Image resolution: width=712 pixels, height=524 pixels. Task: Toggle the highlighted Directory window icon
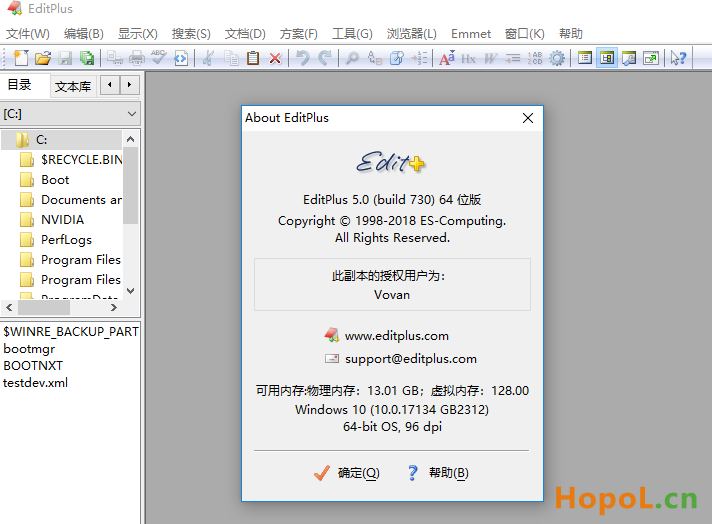tap(607, 58)
